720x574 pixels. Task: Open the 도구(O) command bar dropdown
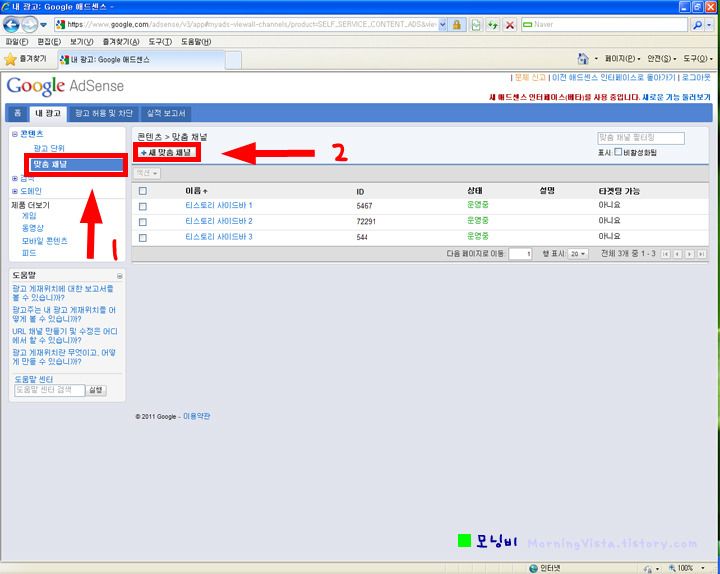[698, 59]
